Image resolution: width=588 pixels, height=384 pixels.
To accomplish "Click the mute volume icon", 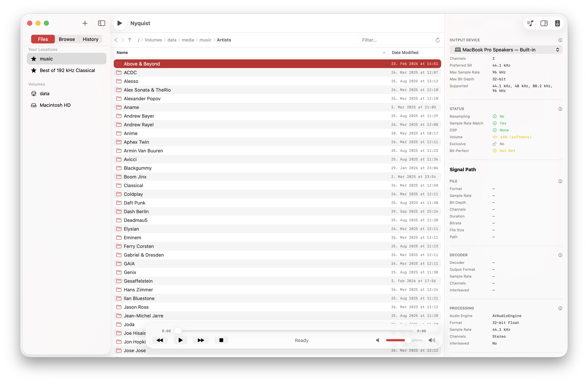I will point(377,340).
